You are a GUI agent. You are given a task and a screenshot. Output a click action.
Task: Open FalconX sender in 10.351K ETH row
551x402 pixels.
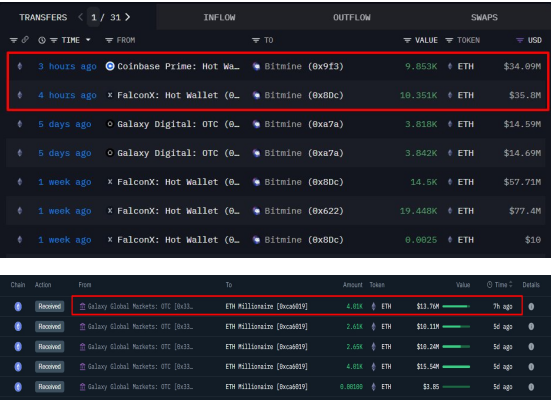(x=179, y=95)
